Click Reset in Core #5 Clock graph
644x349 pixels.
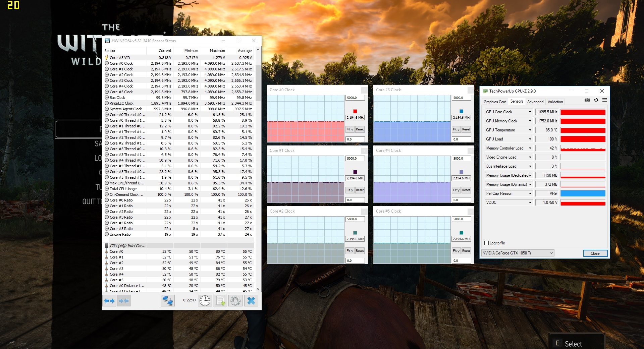pyautogui.click(x=466, y=251)
